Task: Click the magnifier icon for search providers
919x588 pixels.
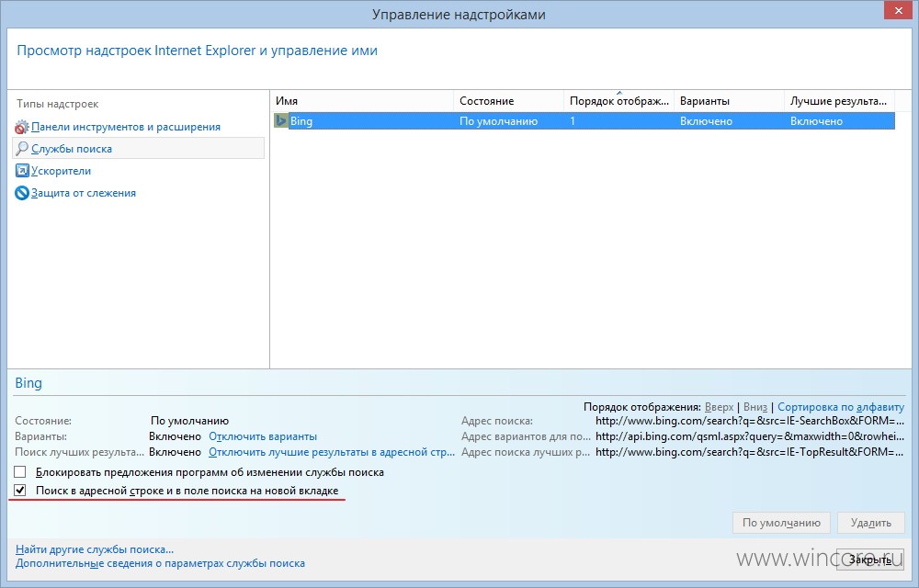Action: click(22, 149)
